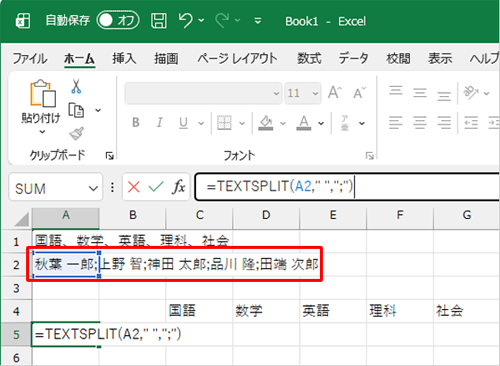Align text left
Screen dimensions: 500x366
(x=396, y=123)
